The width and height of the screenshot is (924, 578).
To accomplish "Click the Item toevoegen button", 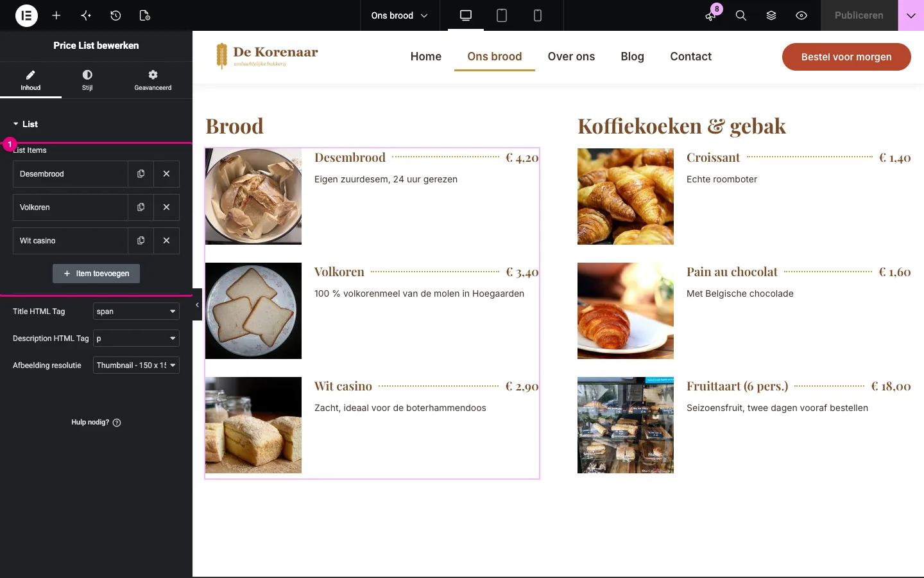I will [x=96, y=274].
